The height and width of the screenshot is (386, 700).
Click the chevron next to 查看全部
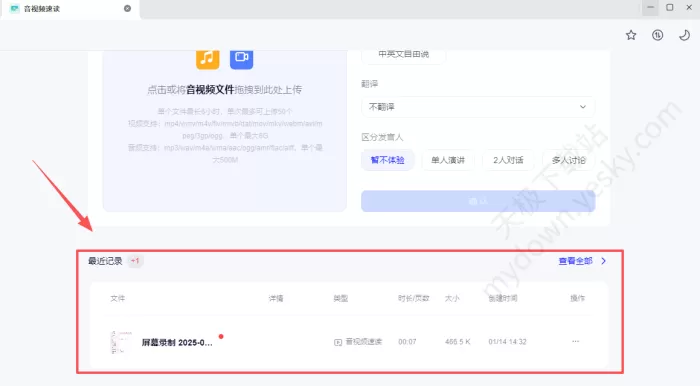[x=604, y=261]
